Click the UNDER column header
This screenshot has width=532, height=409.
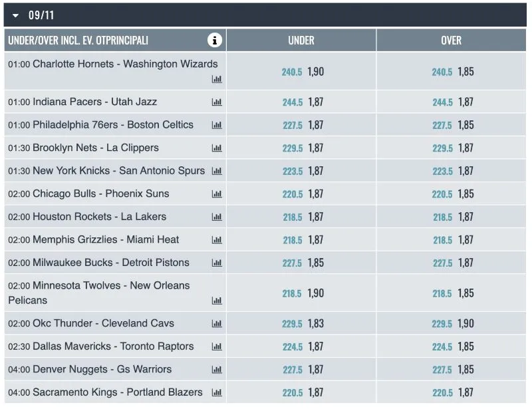(x=301, y=40)
